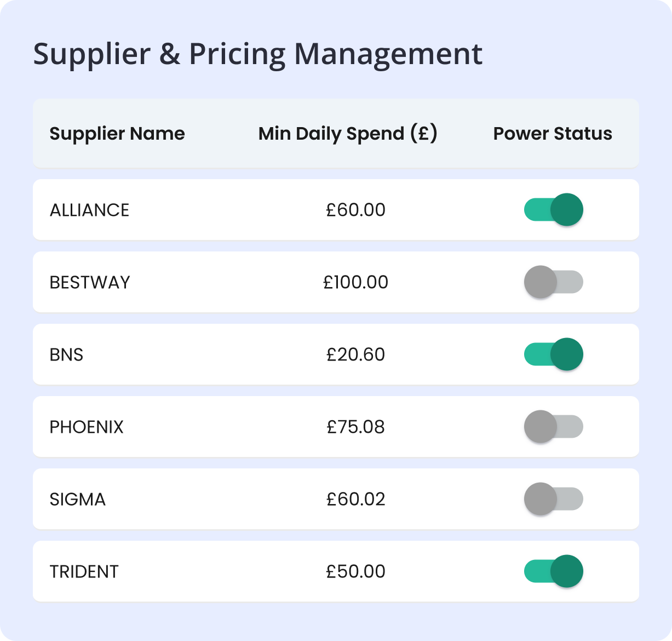Enable power status for PHOENIX

click(x=554, y=427)
